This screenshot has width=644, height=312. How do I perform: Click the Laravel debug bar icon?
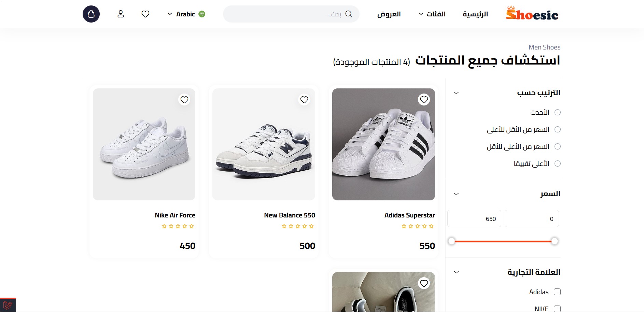pyautogui.click(x=8, y=305)
